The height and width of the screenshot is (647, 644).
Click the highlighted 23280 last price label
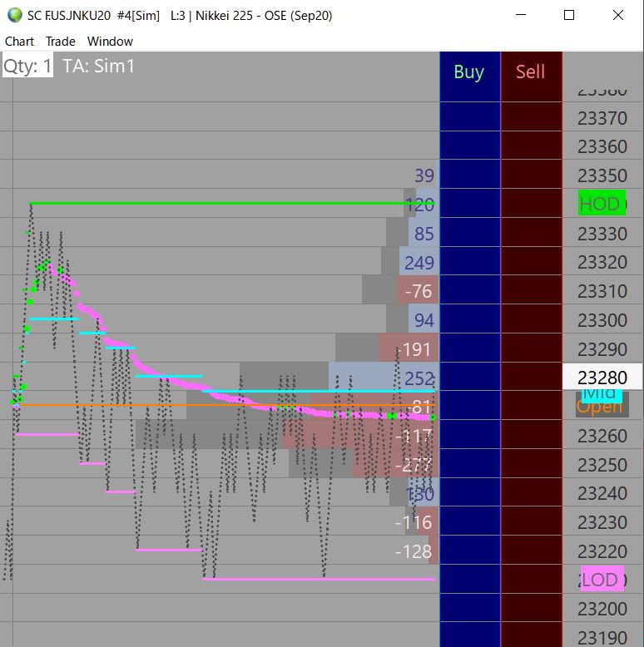[602, 377]
